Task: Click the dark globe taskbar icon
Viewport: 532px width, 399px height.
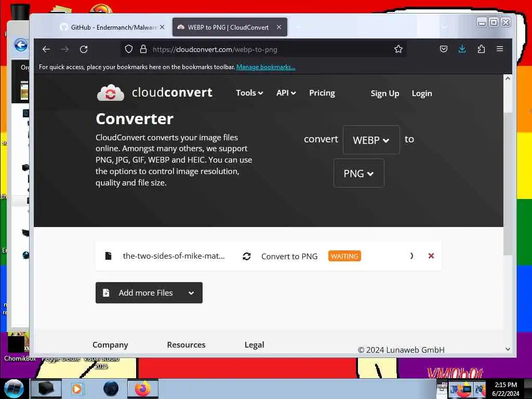Action: click(111, 389)
